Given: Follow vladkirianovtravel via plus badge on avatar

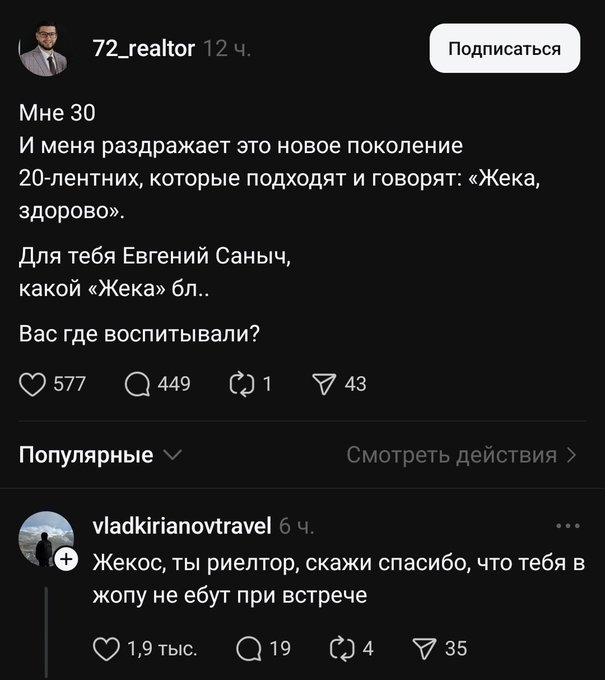Looking at the screenshot, I should pyautogui.click(x=66, y=560).
